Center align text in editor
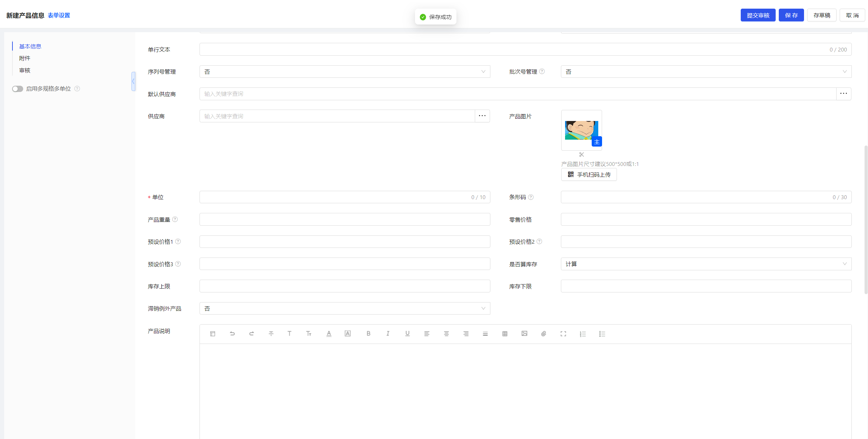Screen dimensions: 868x439 tap(446, 334)
